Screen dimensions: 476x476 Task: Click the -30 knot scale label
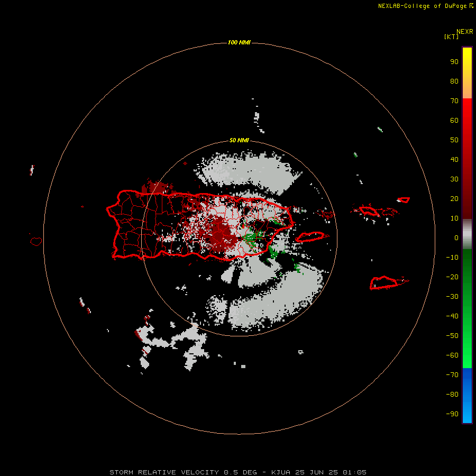click(452, 297)
